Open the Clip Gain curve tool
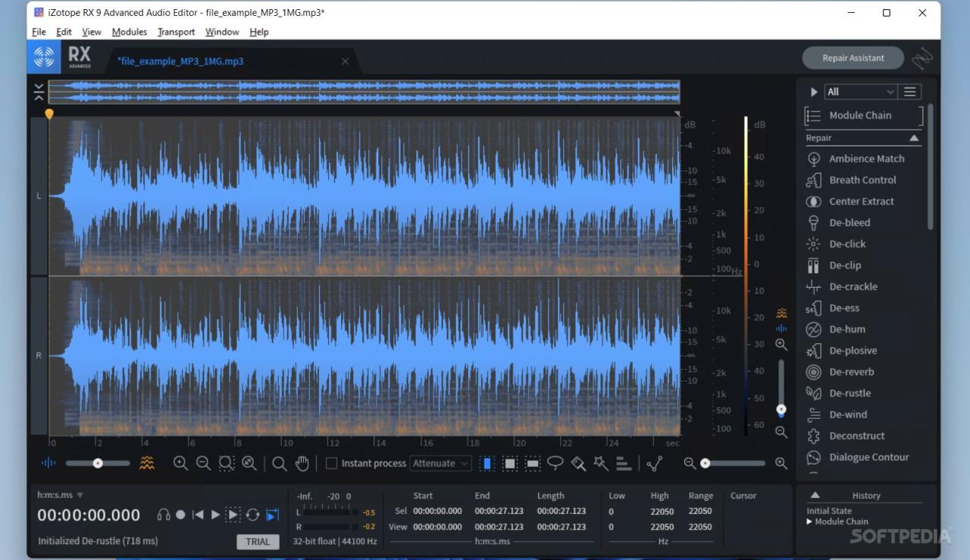 point(654,463)
